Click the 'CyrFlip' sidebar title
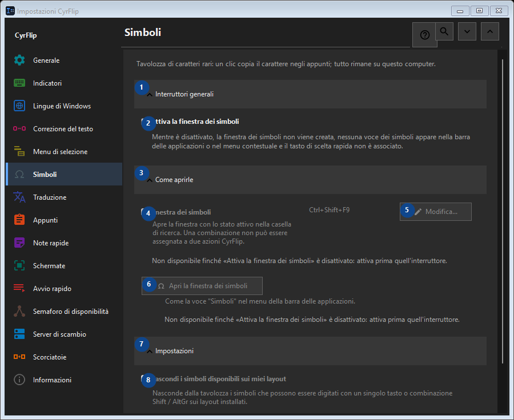 pos(26,35)
